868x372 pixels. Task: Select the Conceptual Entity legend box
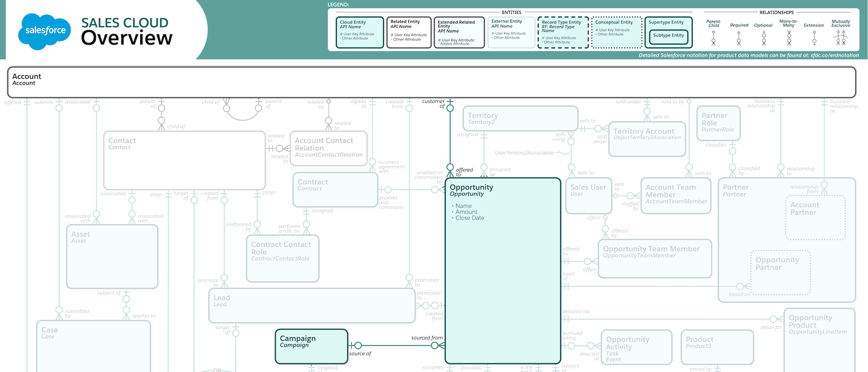[617, 32]
